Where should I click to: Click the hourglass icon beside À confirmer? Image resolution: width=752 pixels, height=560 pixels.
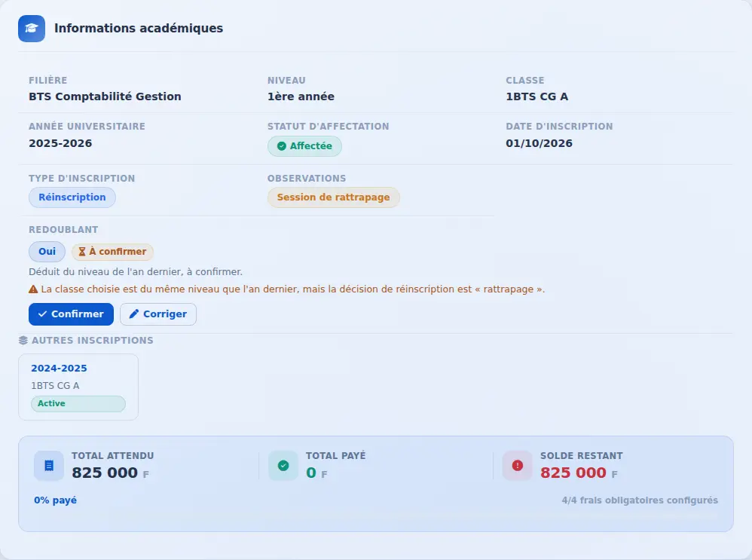82,252
